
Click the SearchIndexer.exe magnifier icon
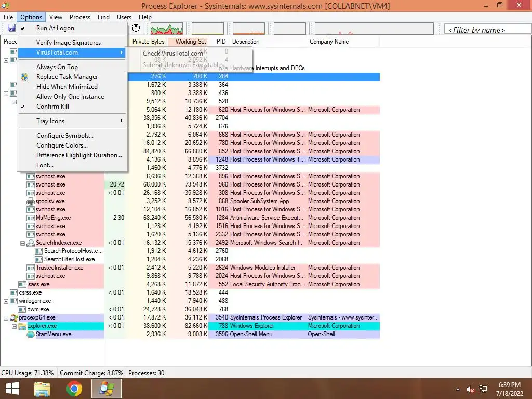[31, 243]
